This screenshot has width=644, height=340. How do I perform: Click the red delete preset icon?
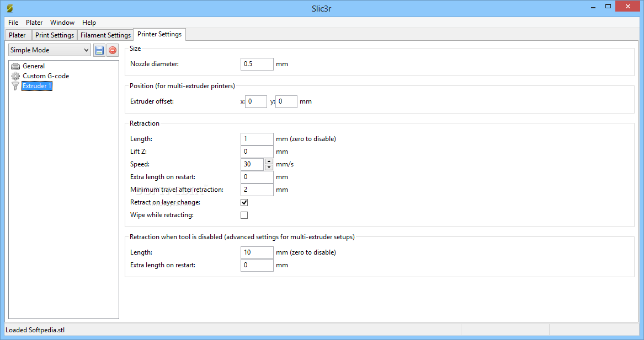(x=113, y=50)
